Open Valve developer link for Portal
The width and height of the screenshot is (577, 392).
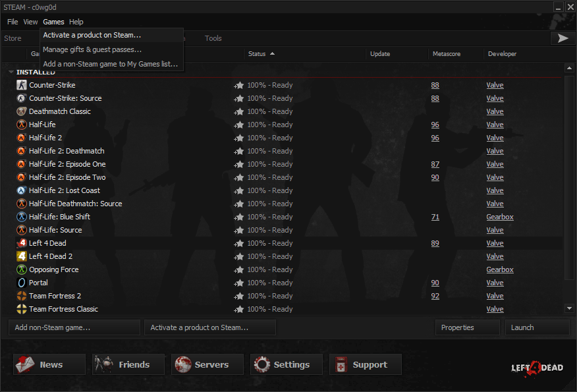(495, 283)
